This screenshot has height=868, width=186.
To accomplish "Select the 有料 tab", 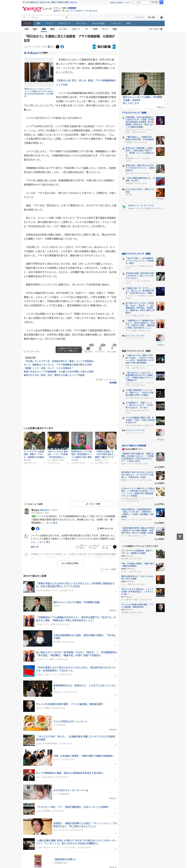I will [x=128, y=24].
